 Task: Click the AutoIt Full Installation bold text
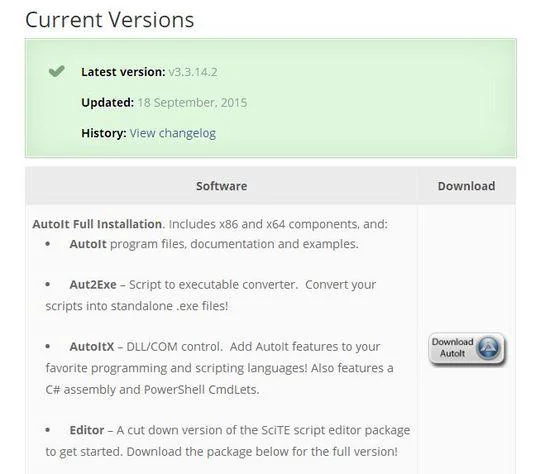click(97, 224)
